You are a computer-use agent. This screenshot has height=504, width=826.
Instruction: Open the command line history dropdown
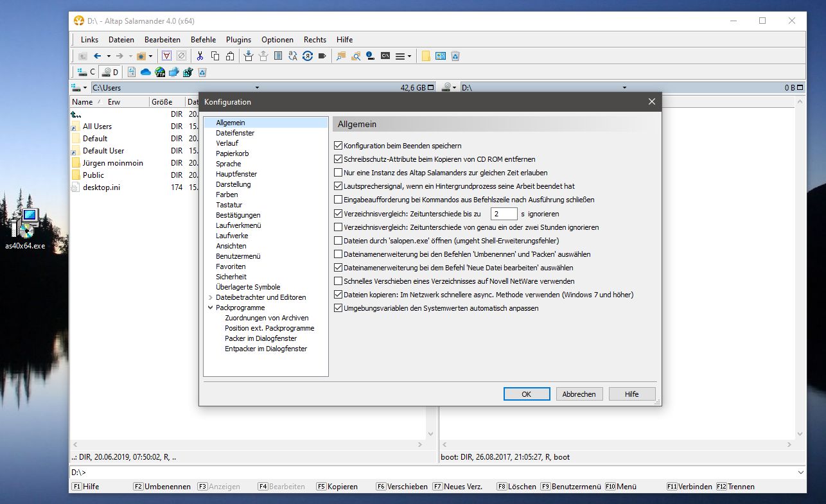coord(800,473)
